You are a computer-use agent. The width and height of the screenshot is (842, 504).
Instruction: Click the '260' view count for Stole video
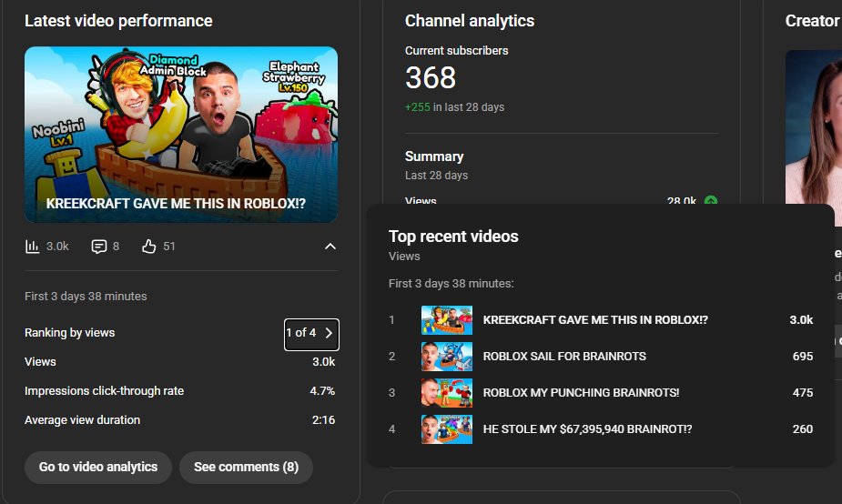point(803,429)
